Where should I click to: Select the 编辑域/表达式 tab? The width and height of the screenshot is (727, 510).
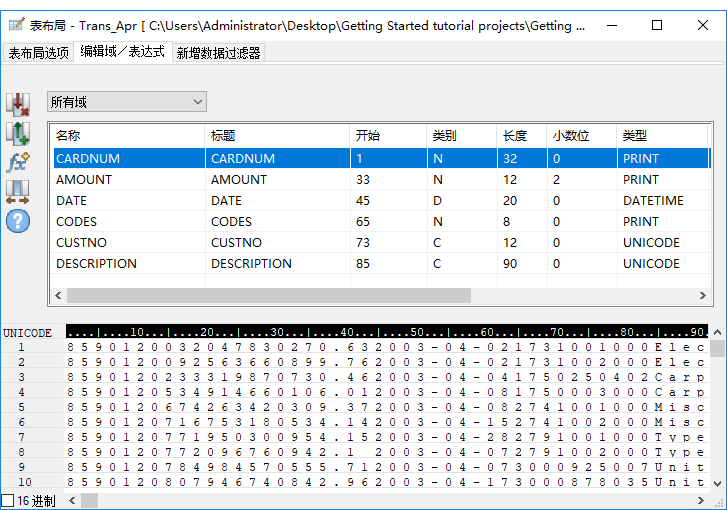(x=123, y=52)
